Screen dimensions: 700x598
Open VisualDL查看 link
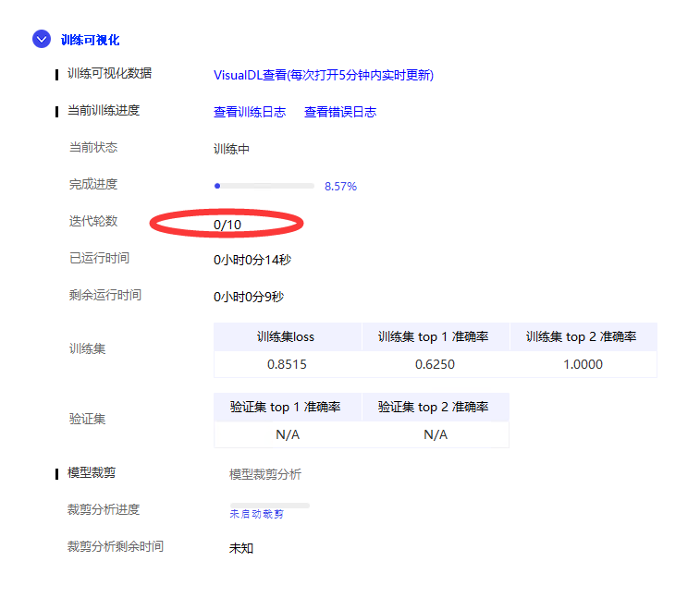click(x=324, y=75)
